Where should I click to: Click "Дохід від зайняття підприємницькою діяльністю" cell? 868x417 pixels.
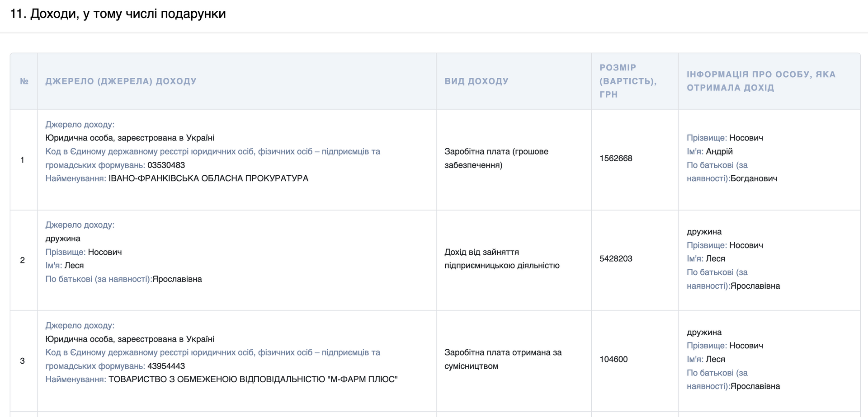coord(501,259)
